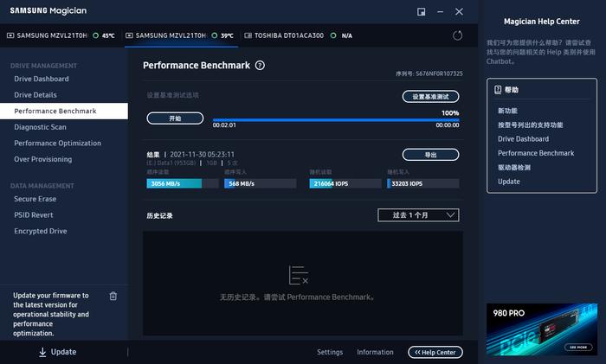The height and width of the screenshot is (364, 606).
Task: Close the Samsung Magician window
Action: pyautogui.click(x=459, y=12)
